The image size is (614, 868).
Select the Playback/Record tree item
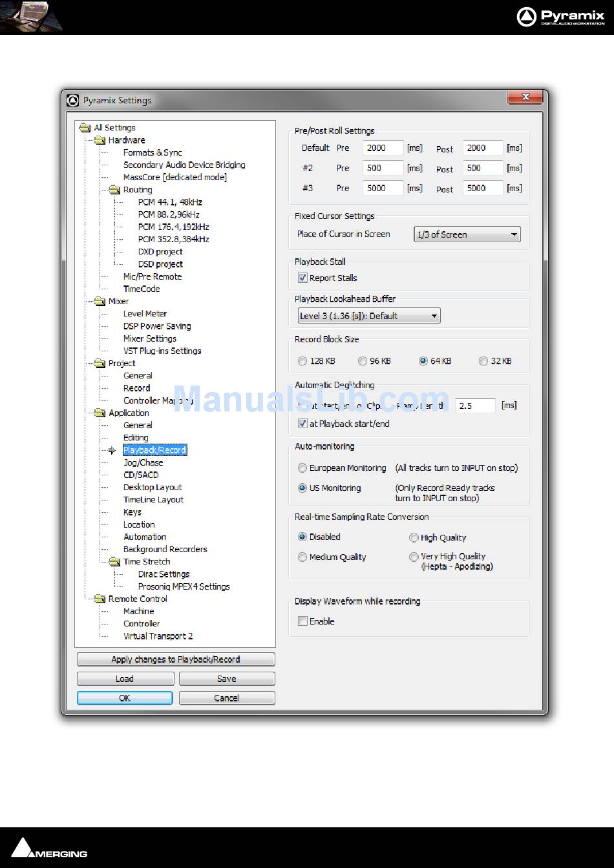pyautogui.click(x=155, y=450)
